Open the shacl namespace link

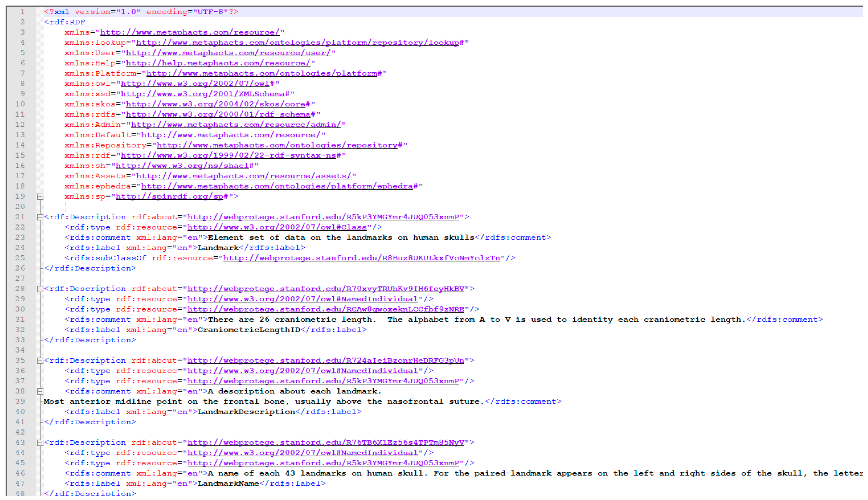(182, 166)
